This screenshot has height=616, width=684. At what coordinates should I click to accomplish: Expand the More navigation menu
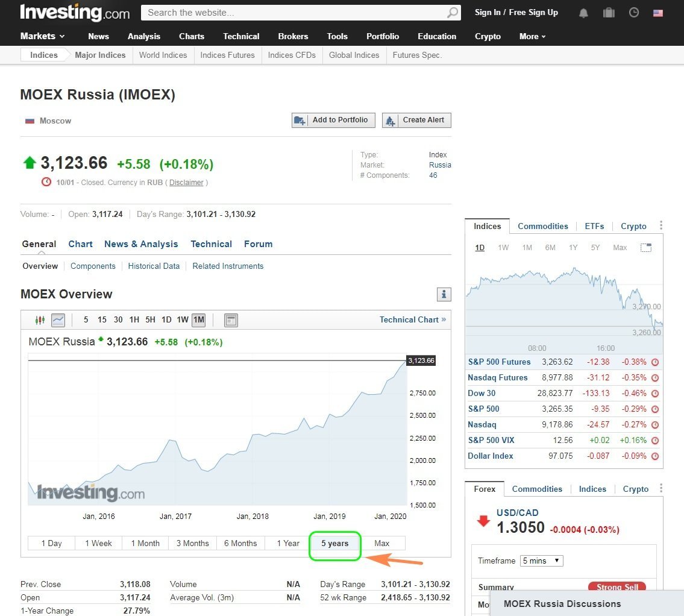(532, 36)
